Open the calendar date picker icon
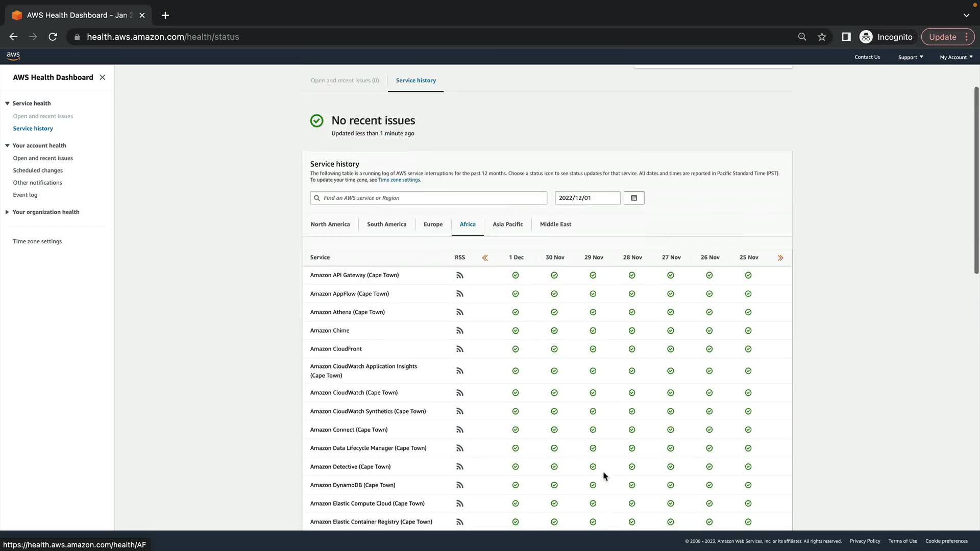980x551 pixels. point(634,198)
